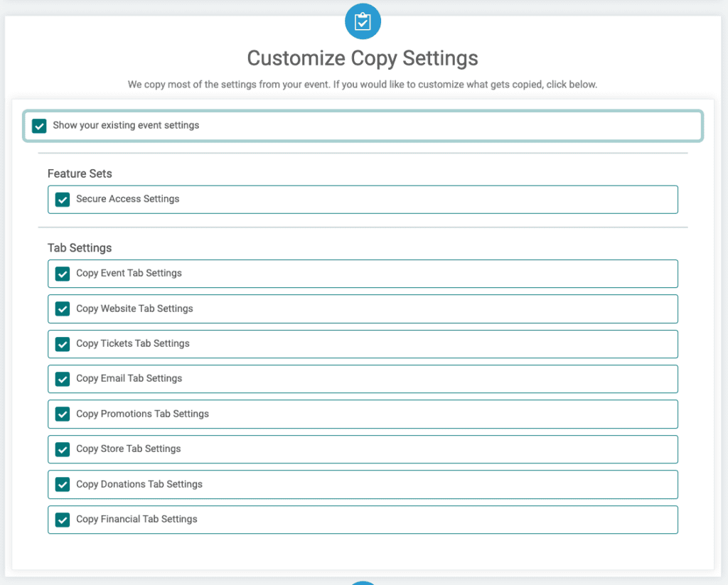Disable Copy Promotions Tab Settings

63,414
